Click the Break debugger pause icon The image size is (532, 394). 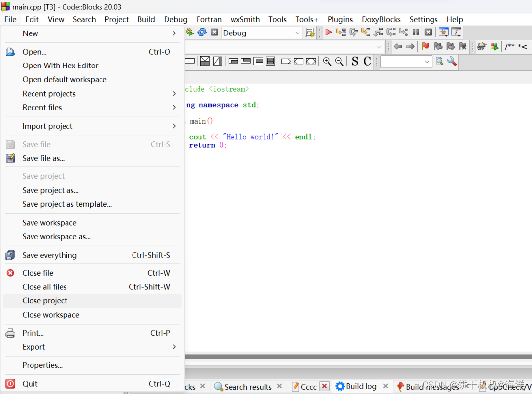click(x=416, y=32)
